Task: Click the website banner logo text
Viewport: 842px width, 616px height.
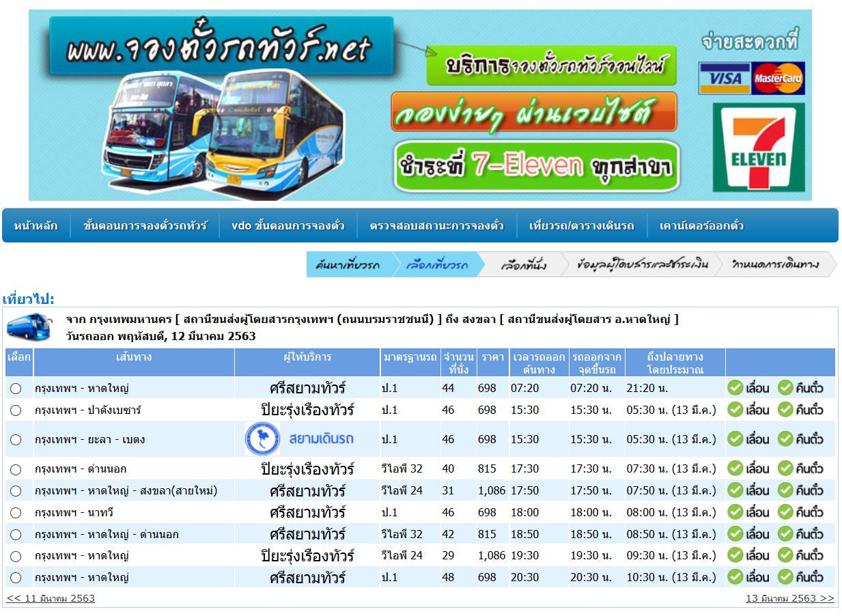Action: click(220, 48)
